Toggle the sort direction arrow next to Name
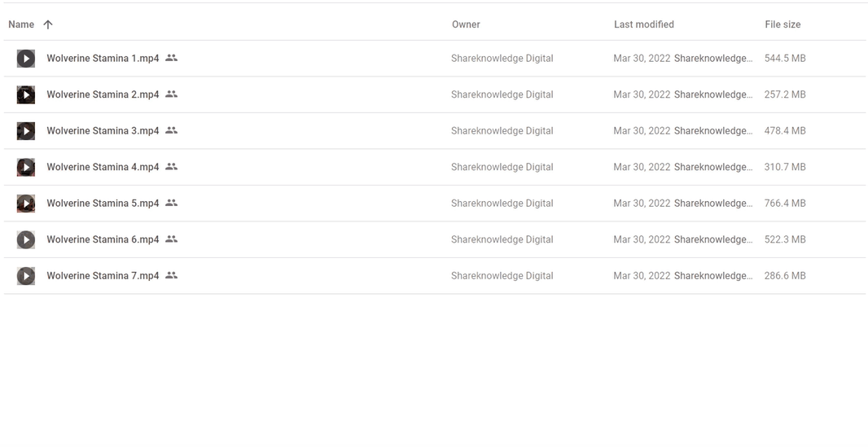This screenshot has width=868, height=447. (48, 24)
